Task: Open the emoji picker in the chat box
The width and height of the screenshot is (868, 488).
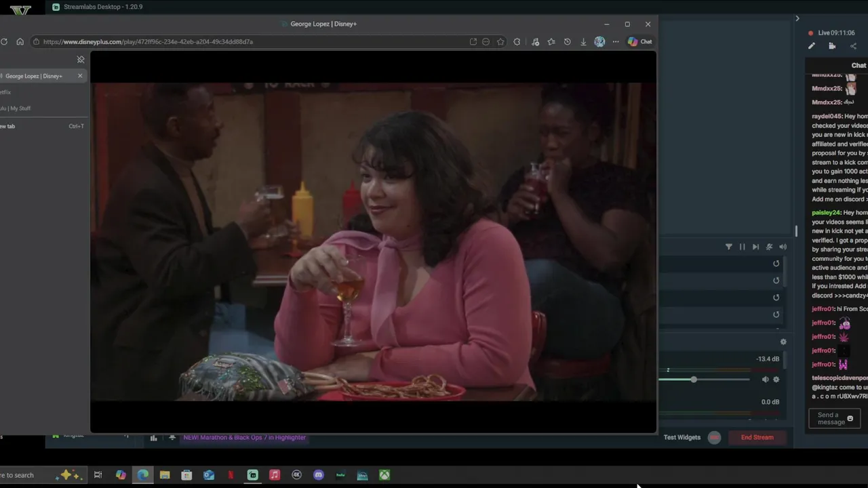Action: [x=850, y=418]
